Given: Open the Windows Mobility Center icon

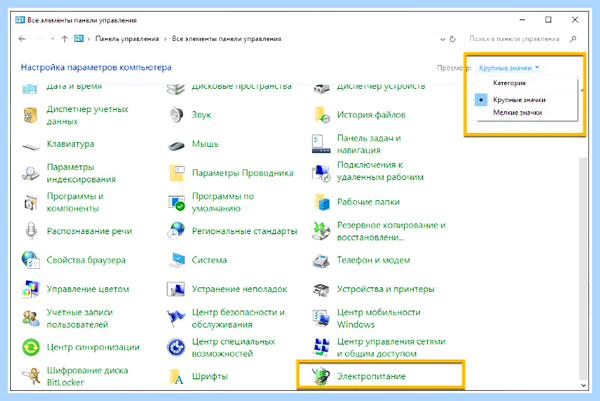Looking at the screenshot, I should pyautogui.click(x=321, y=318).
